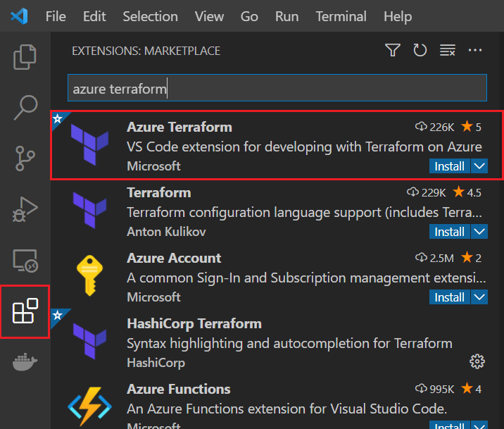Select the Azure Terraform extension title

coord(179,127)
